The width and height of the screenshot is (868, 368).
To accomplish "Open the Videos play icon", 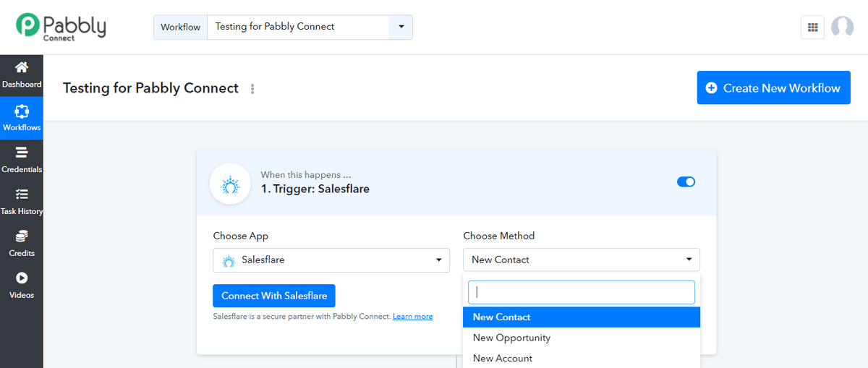I will (22, 278).
